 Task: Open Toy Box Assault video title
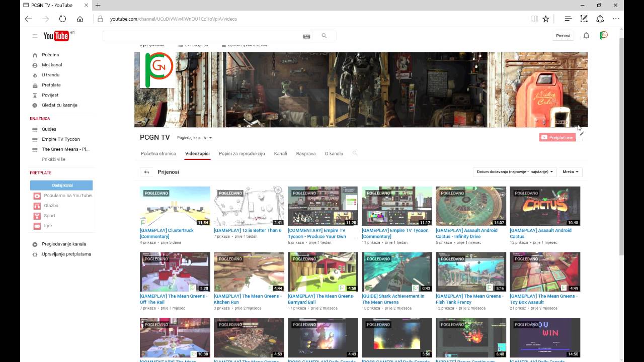coord(543,299)
